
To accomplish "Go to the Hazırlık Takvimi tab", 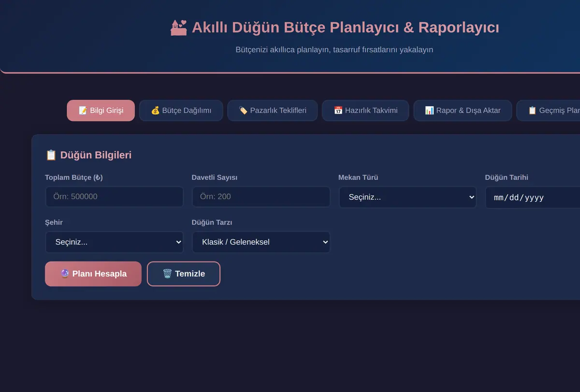I will (365, 111).
